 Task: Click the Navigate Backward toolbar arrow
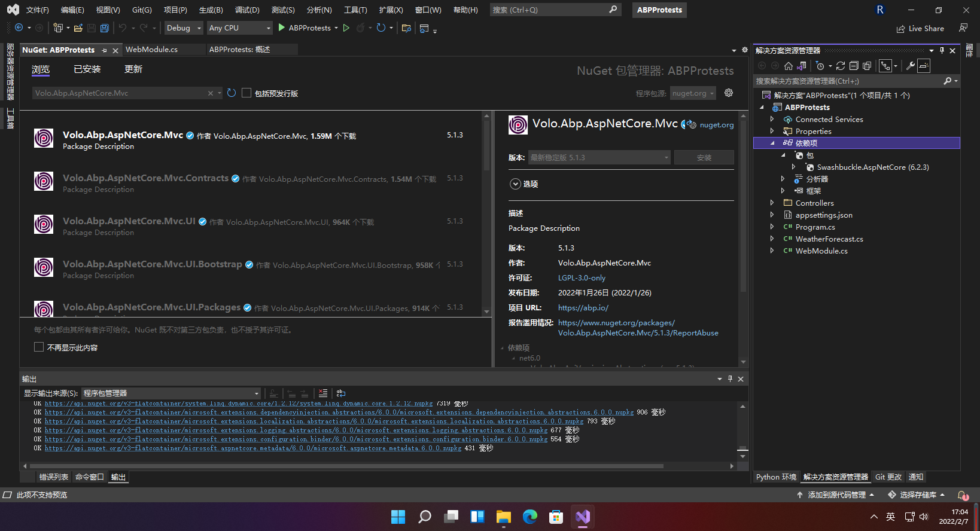[x=19, y=28]
